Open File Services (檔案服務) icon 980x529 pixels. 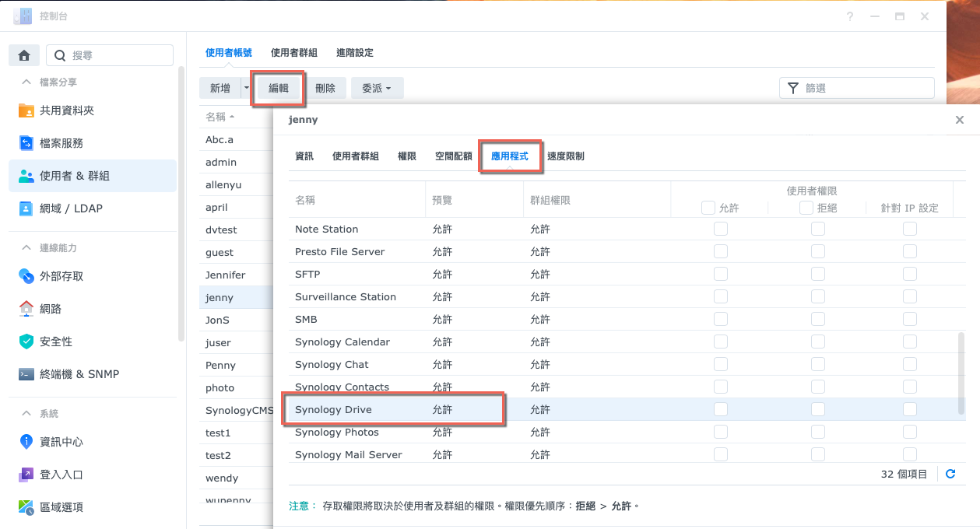[x=26, y=143]
